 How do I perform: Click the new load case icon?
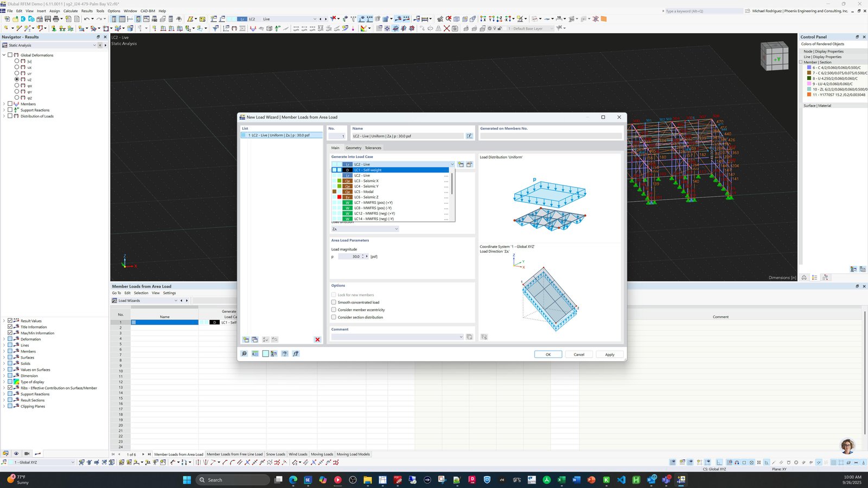tap(461, 164)
